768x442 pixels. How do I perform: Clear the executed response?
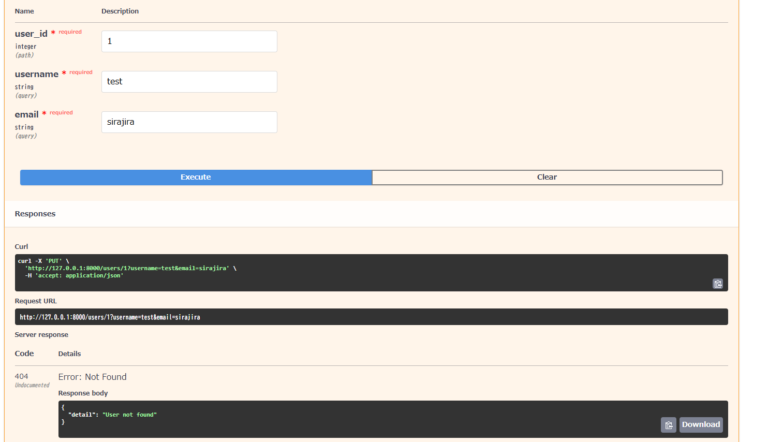[x=547, y=177]
